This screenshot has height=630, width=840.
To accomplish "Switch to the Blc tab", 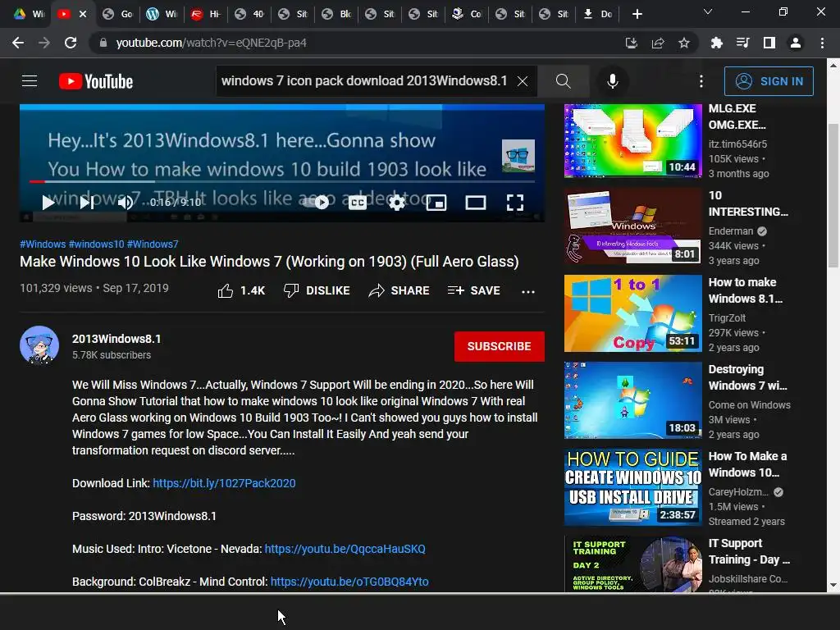I will (336, 14).
